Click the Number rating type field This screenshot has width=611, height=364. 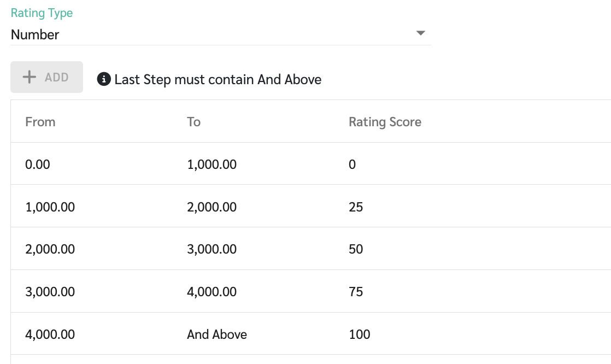coord(208,34)
